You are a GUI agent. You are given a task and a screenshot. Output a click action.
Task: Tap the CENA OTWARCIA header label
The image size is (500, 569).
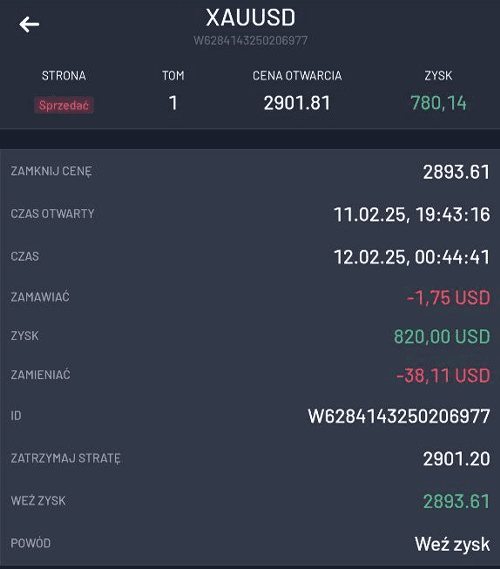click(297, 75)
